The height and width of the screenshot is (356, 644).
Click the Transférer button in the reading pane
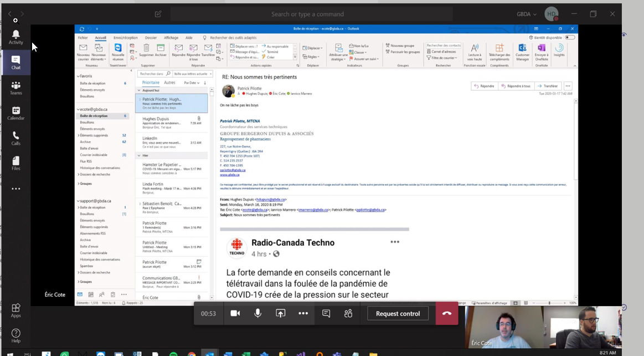tap(548, 86)
